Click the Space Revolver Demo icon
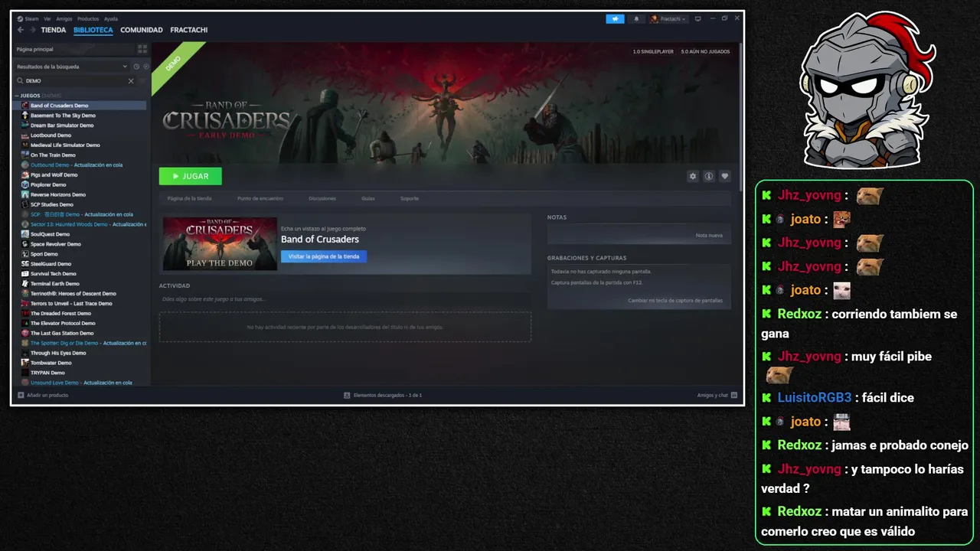 (25, 244)
